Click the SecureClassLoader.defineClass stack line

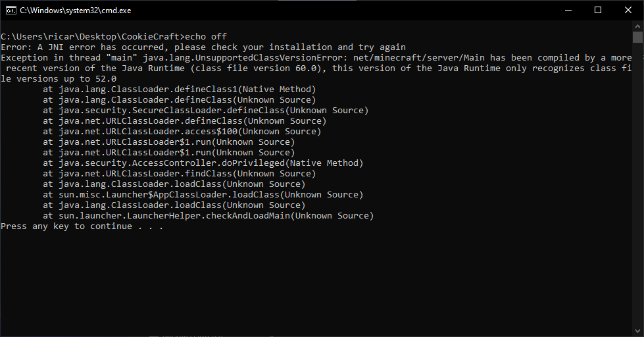205,111
